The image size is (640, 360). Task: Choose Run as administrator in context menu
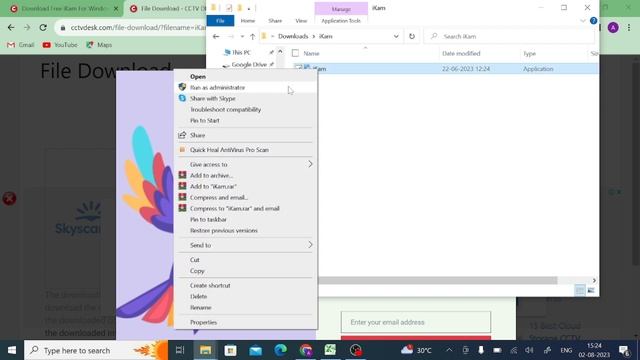click(246, 87)
